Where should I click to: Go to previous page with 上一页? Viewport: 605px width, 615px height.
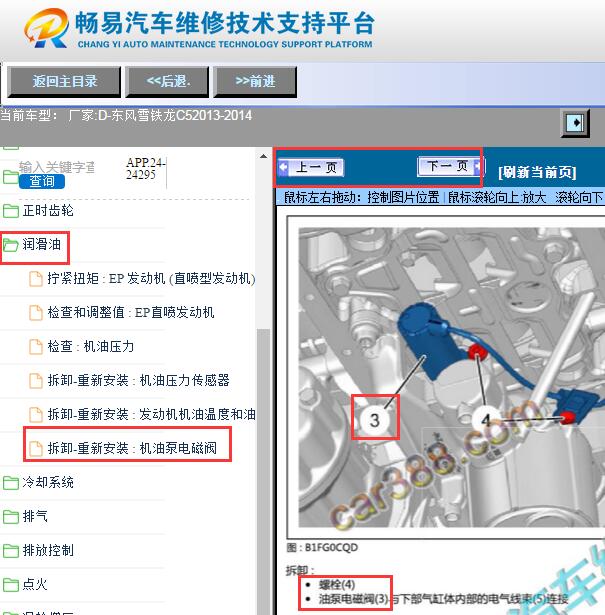[311, 167]
